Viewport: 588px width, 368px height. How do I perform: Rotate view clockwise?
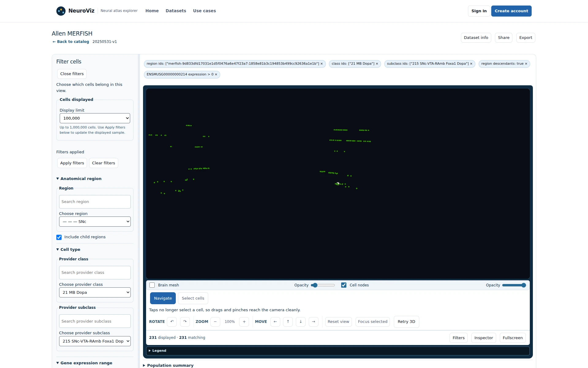(x=185, y=322)
